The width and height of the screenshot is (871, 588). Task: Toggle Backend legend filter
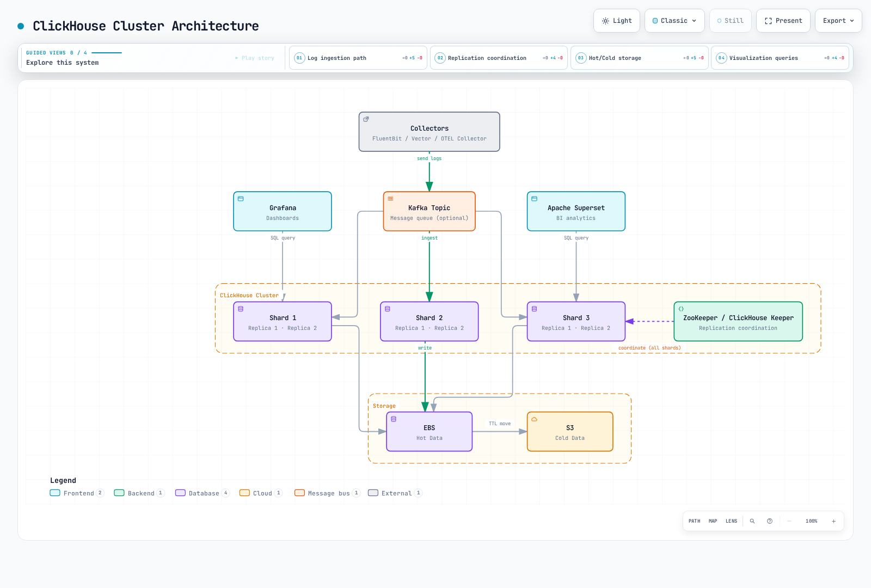pos(139,493)
